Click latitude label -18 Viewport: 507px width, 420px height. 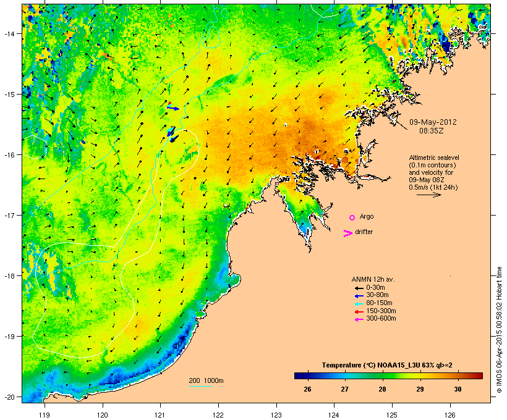(9, 275)
